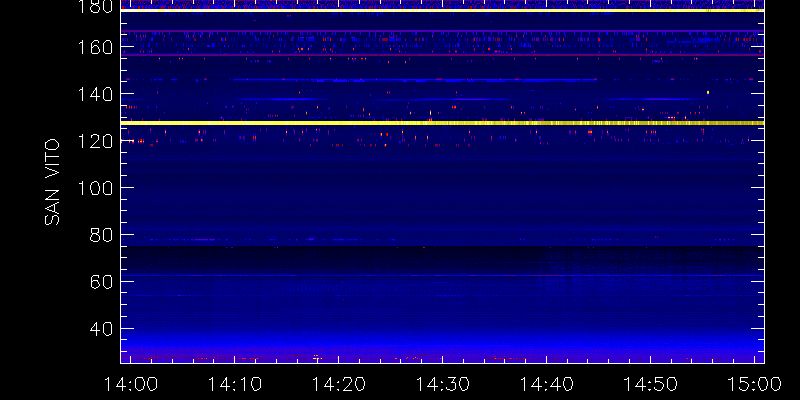Click the 120 frequency axis label

click(95, 141)
